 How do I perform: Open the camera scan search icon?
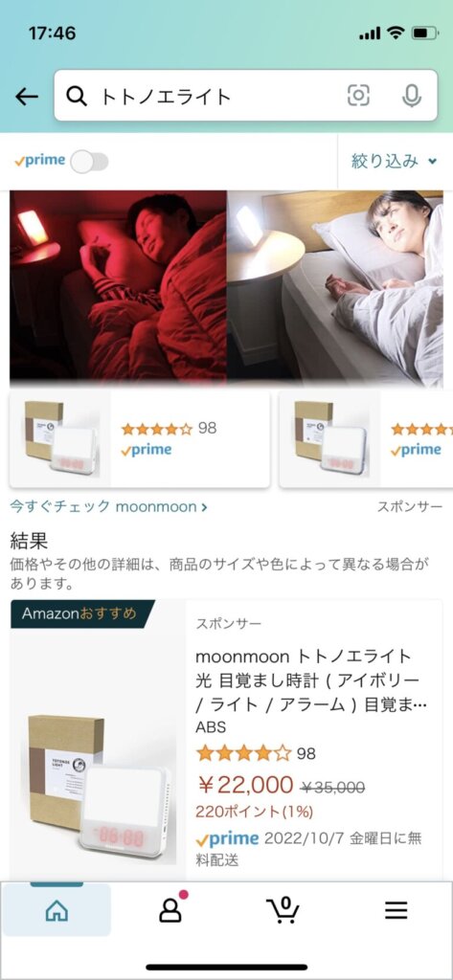point(358,96)
